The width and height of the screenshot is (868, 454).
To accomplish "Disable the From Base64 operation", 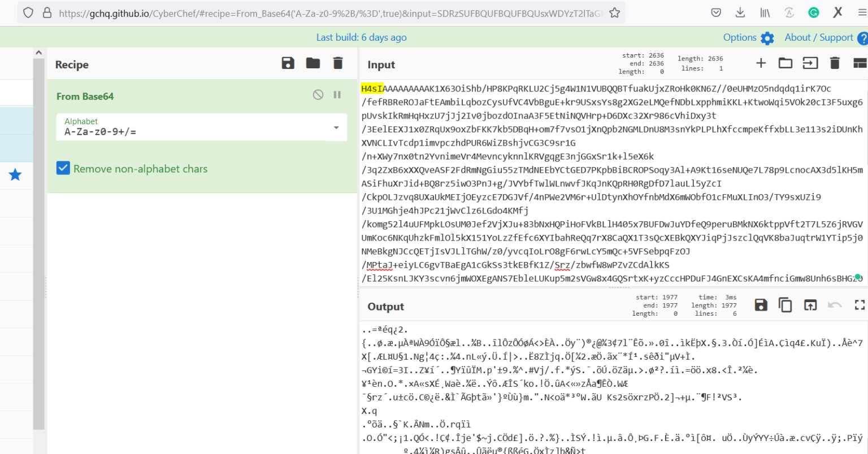I will click(x=318, y=94).
